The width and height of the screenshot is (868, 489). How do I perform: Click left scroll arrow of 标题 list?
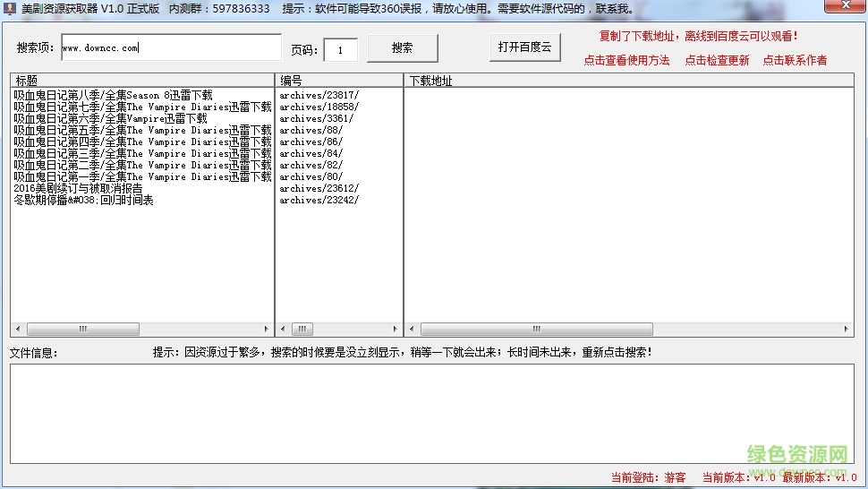18,330
